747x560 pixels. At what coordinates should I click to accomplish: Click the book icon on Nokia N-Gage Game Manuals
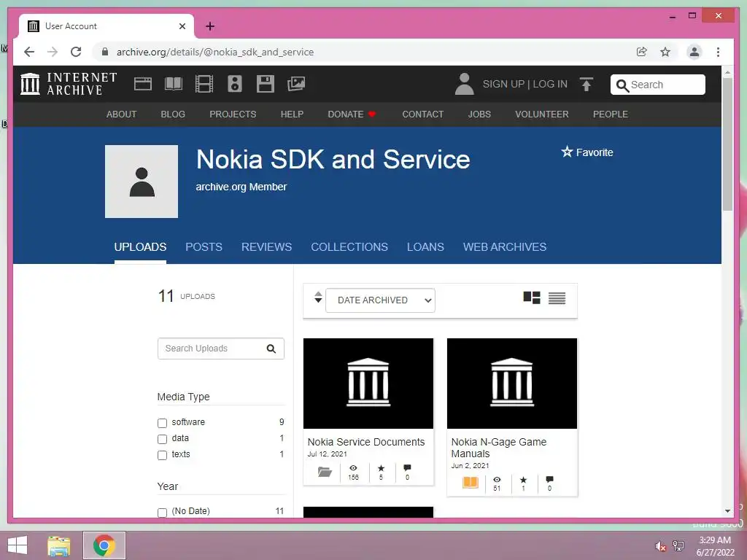point(471,483)
